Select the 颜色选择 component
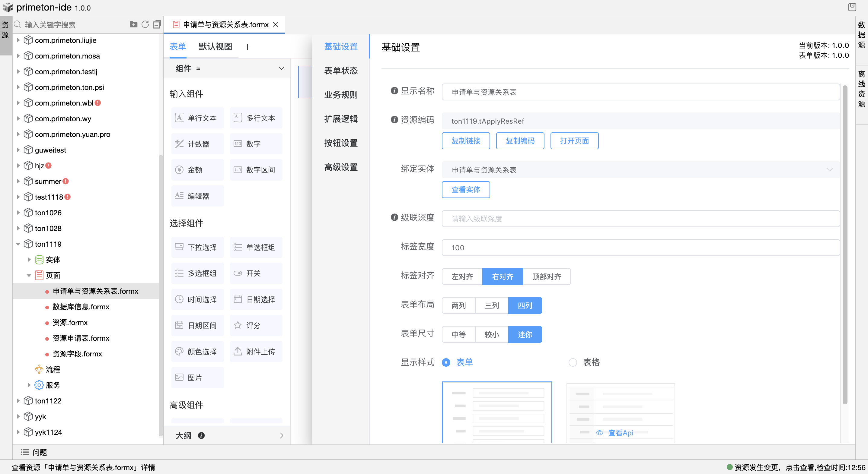The height and width of the screenshot is (474, 868). point(197,352)
